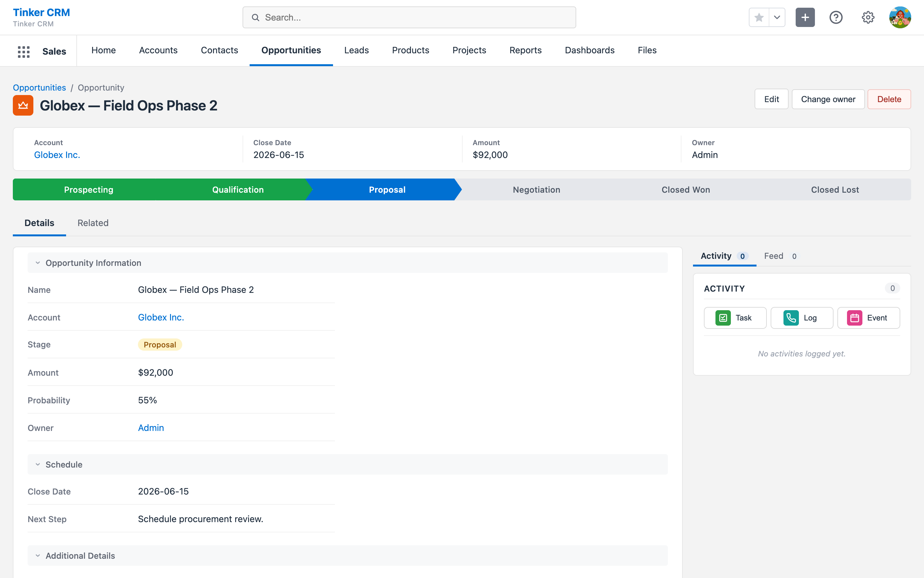Screen dimensions: 924x578
Task: Mark stage as Closed Won
Action: coord(685,189)
